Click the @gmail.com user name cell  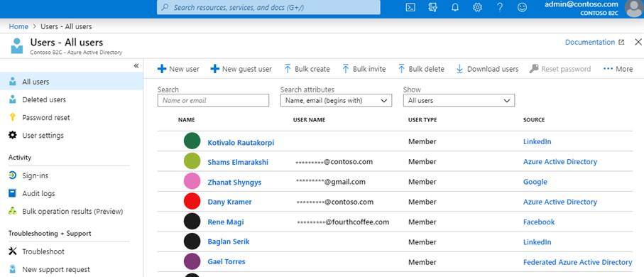(331, 182)
